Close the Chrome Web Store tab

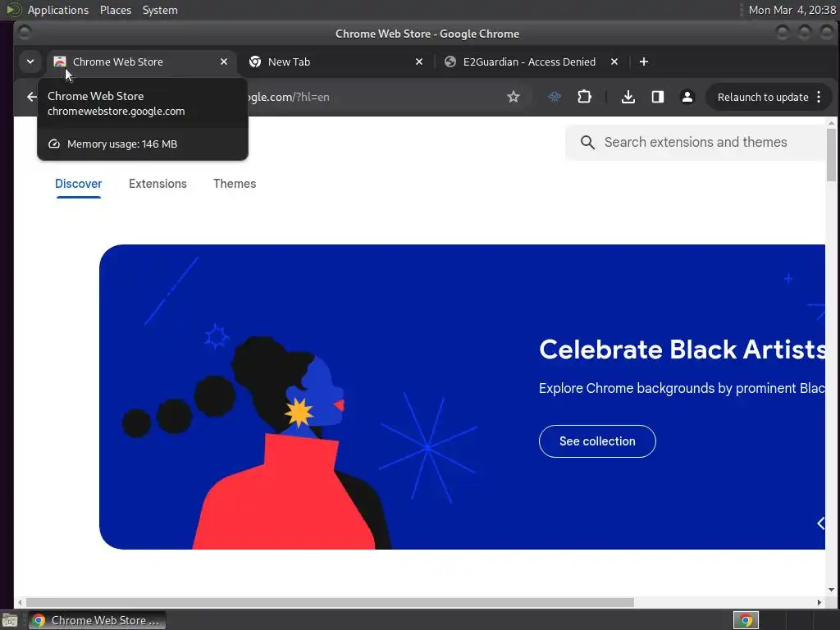pyautogui.click(x=224, y=62)
